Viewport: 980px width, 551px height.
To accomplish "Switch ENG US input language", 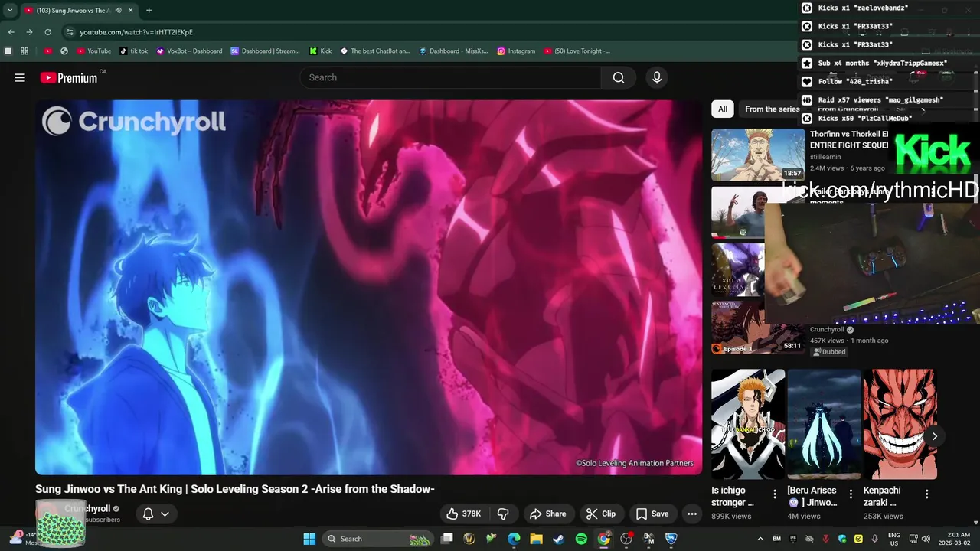I will pos(894,539).
